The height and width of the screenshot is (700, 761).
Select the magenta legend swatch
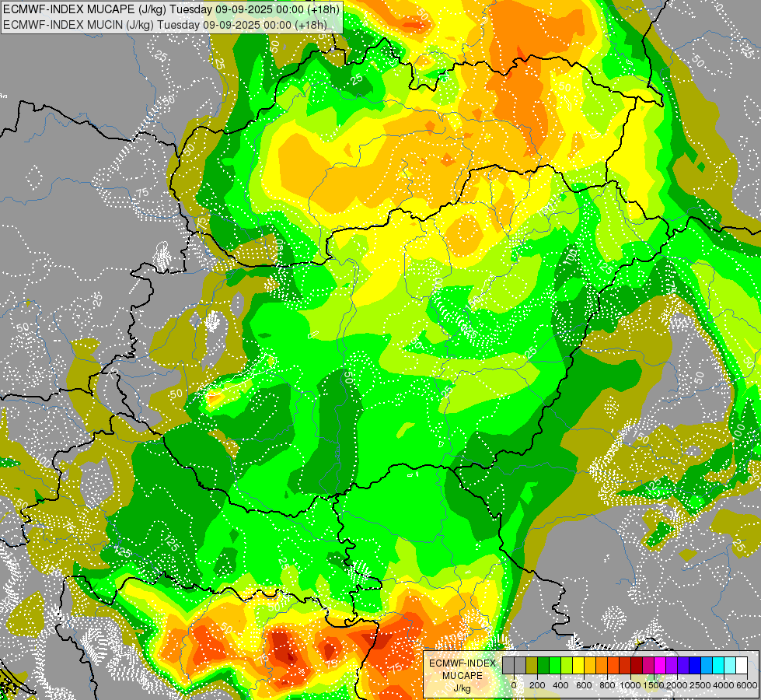tap(660, 665)
